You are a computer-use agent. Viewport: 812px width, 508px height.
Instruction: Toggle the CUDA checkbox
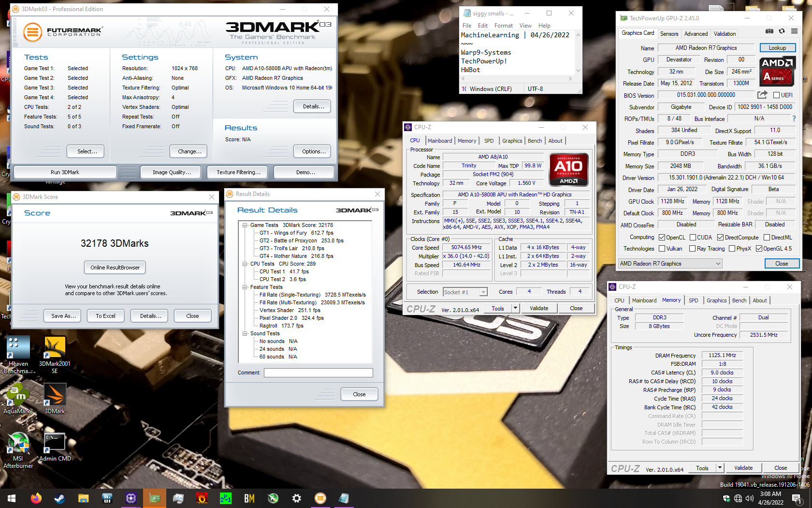[693, 238]
